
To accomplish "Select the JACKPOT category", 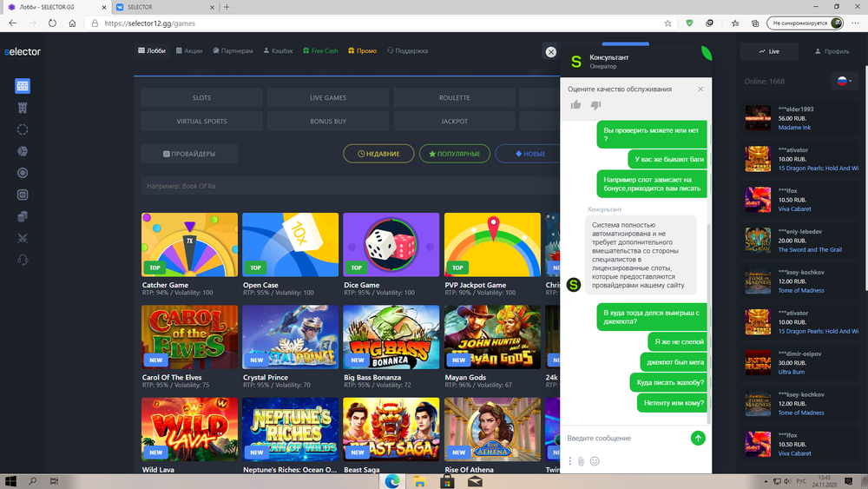I will click(455, 122).
